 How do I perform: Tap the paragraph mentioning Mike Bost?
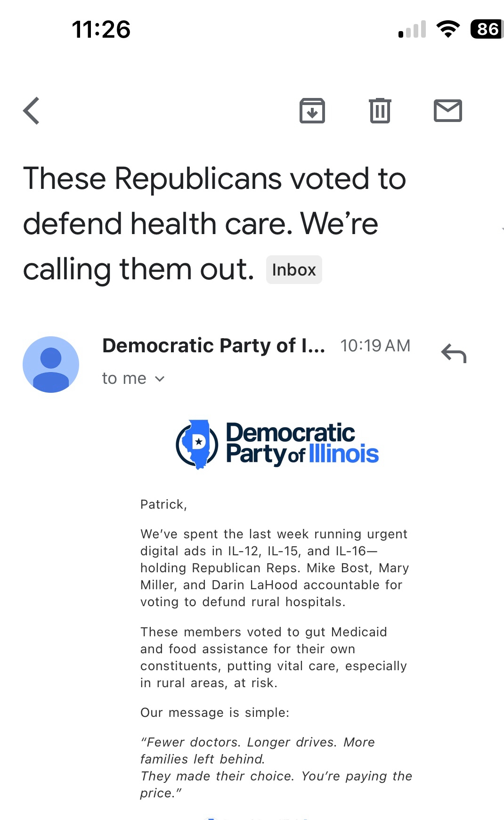click(x=275, y=568)
